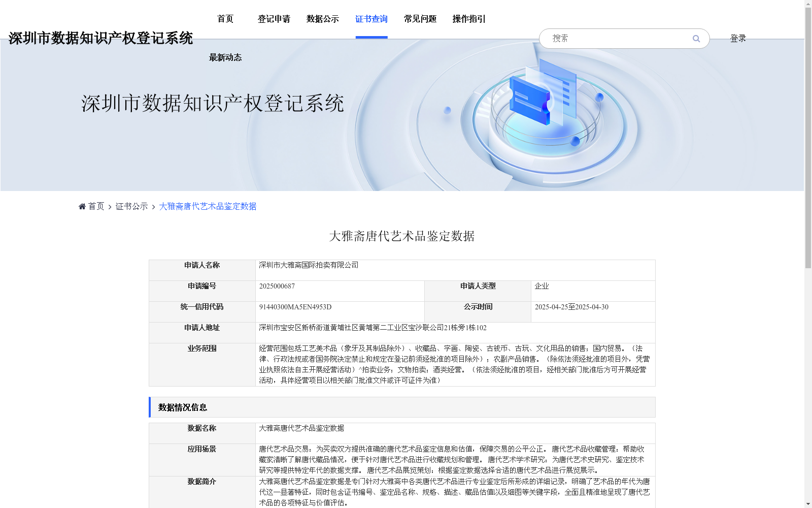Select the 登录 login entry

tap(738, 38)
